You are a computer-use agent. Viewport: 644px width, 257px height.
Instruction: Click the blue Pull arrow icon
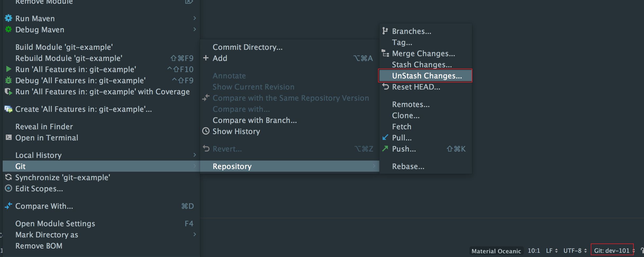click(385, 138)
